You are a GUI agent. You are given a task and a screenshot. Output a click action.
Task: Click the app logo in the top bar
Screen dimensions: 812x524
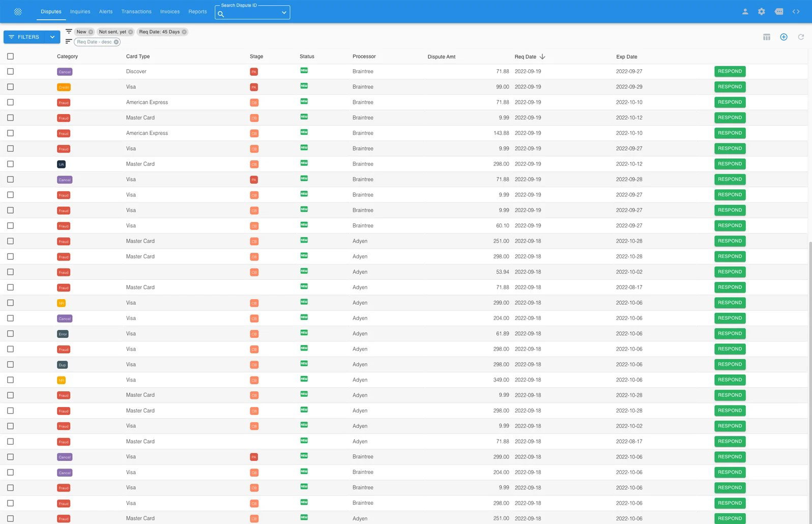pyautogui.click(x=18, y=11)
